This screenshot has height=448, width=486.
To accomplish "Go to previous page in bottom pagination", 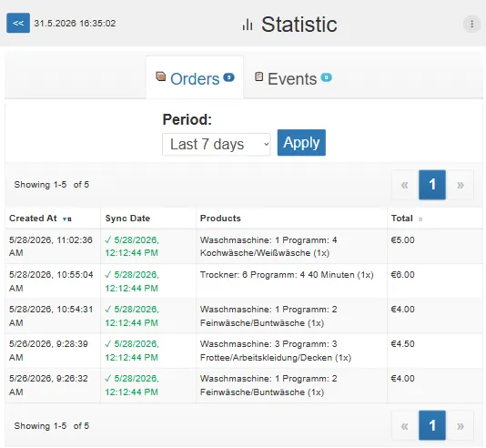I will tap(405, 425).
